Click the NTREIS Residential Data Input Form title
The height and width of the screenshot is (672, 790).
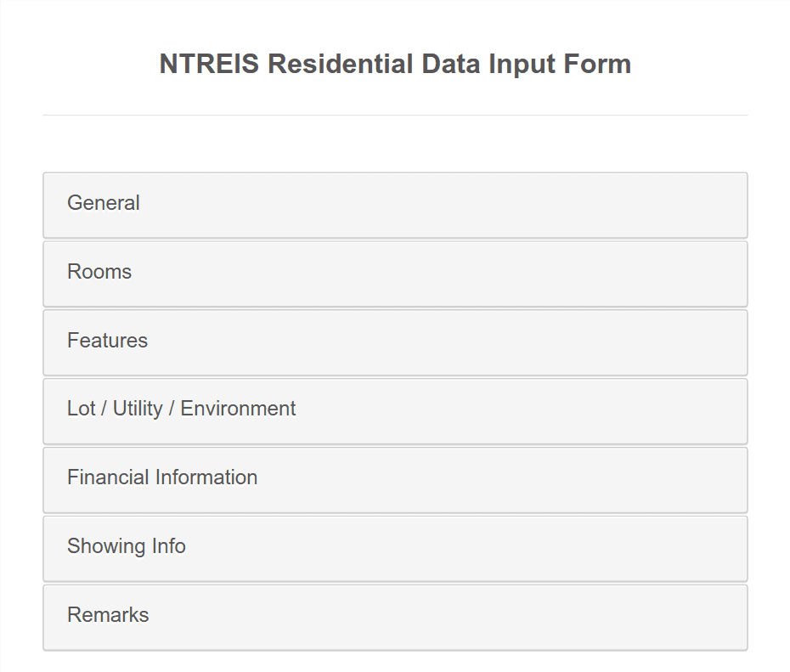pyautogui.click(x=395, y=65)
